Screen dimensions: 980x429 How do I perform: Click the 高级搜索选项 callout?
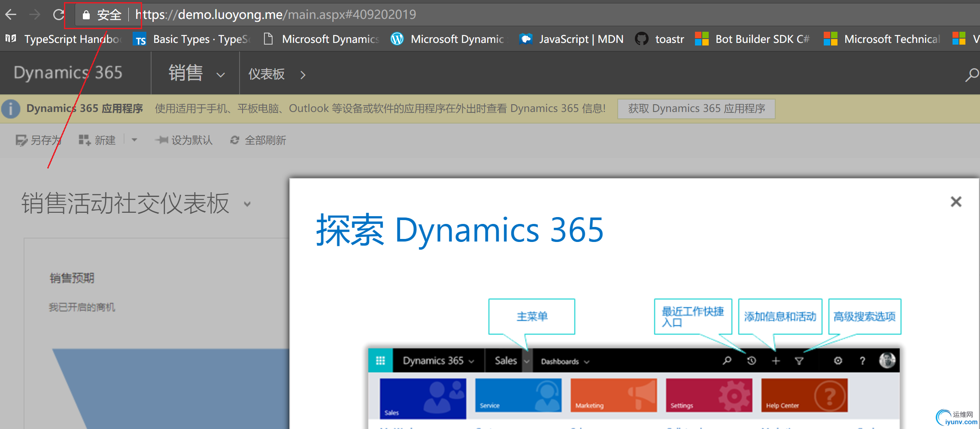[x=865, y=317]
